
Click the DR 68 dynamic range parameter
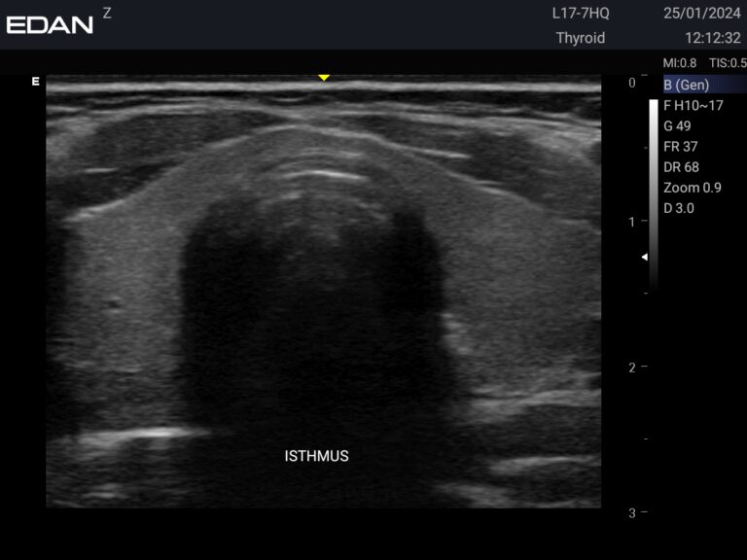tap(681, 166)
